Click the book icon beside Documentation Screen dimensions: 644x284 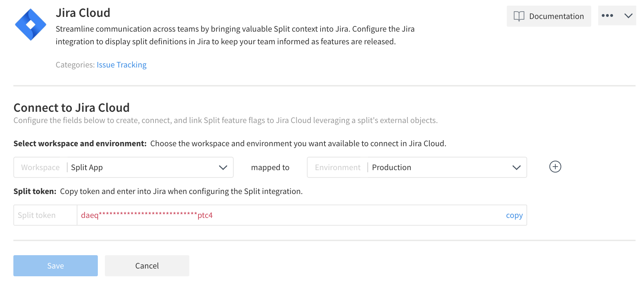pos(519,16)
